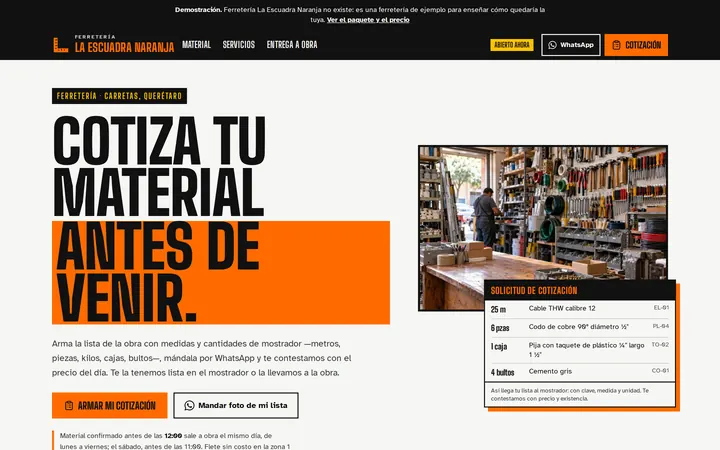
Task: Click the '4 bultos' quantity value
Action: [502, 372]
